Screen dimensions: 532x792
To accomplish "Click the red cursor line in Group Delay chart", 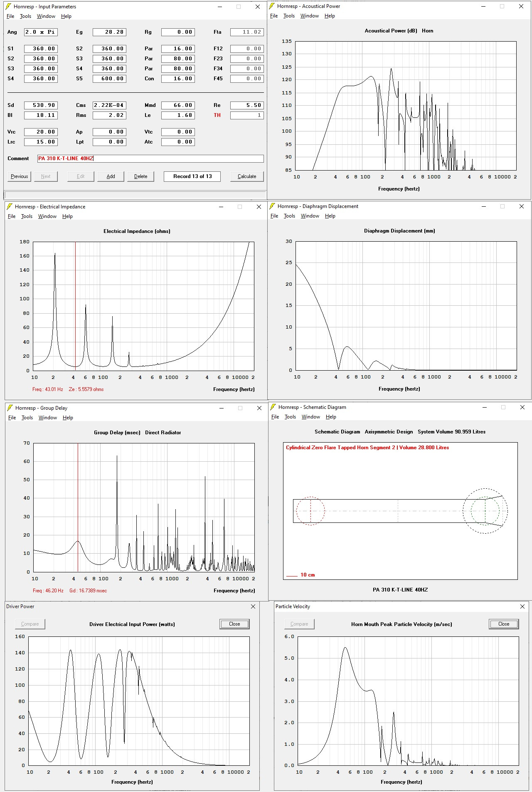I will [x=78, y=507].
